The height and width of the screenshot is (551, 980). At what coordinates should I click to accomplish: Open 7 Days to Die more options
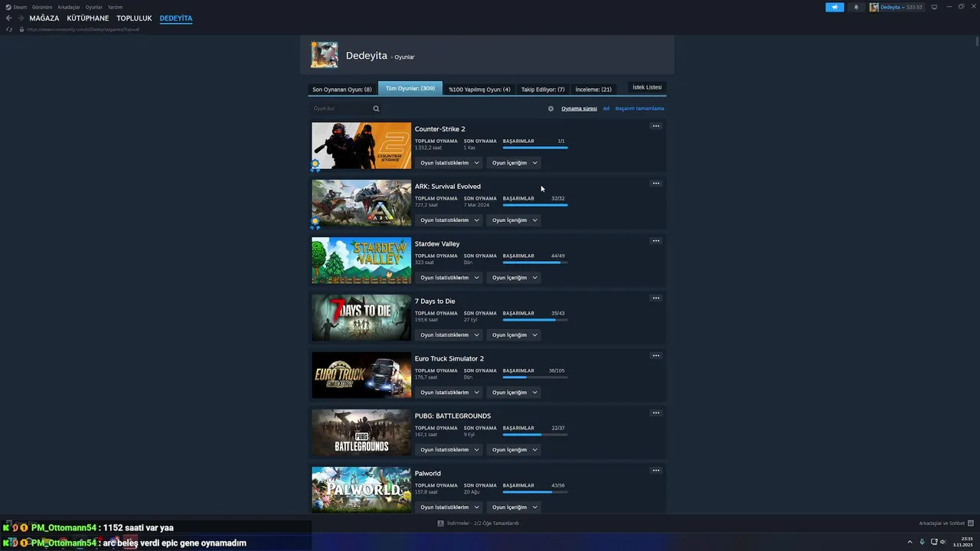(655, 298)
